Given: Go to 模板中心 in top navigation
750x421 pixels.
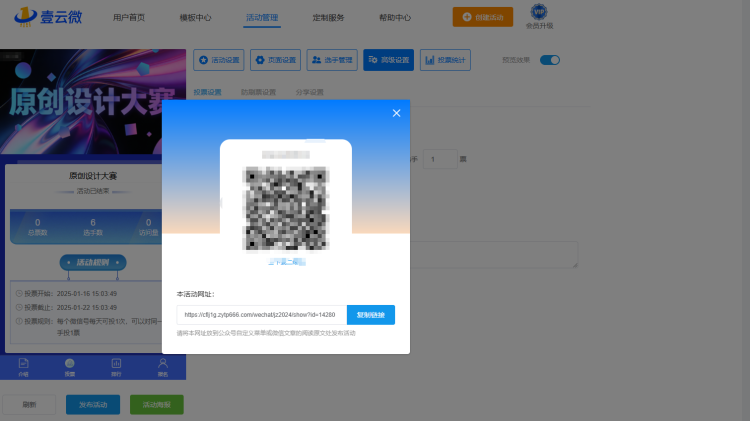Looking at the screenshot, I should click(195, 18).
